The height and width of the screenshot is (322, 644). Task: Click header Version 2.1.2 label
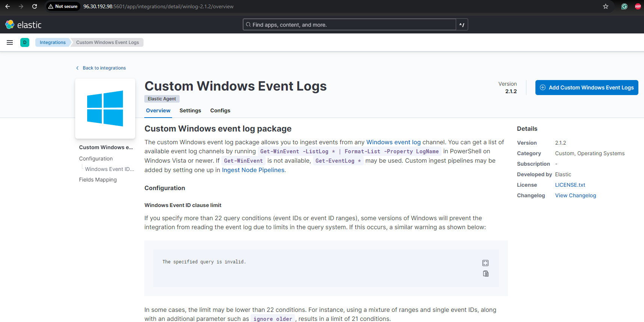(x=508, y=88)
